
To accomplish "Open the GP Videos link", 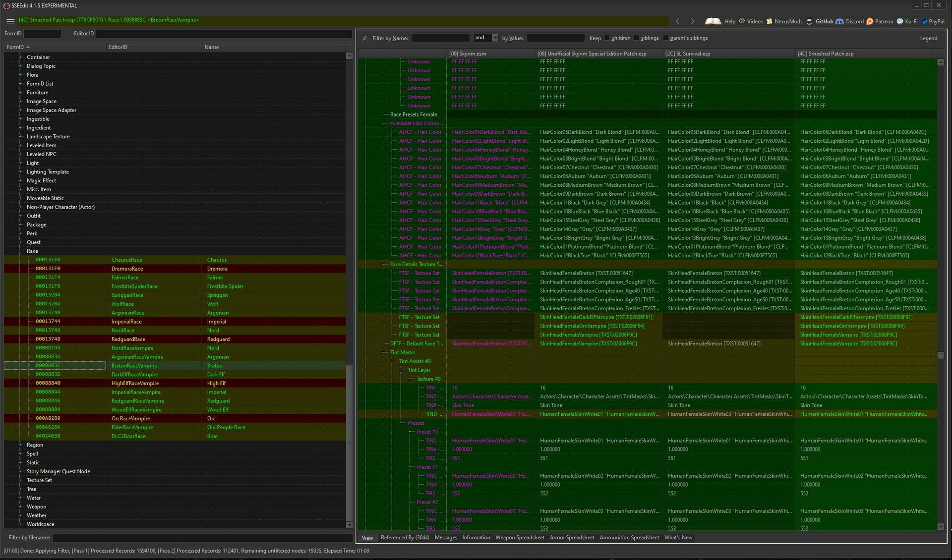I will (x=751, y=21).
